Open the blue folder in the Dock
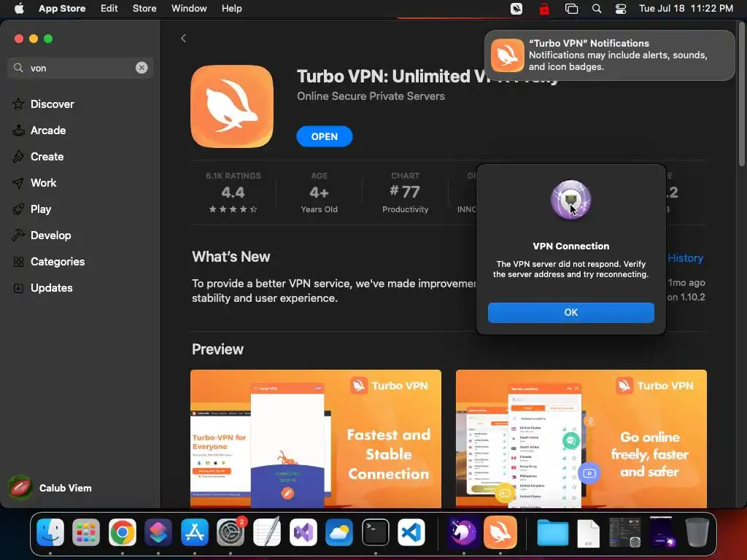 (x=553, y=532)
